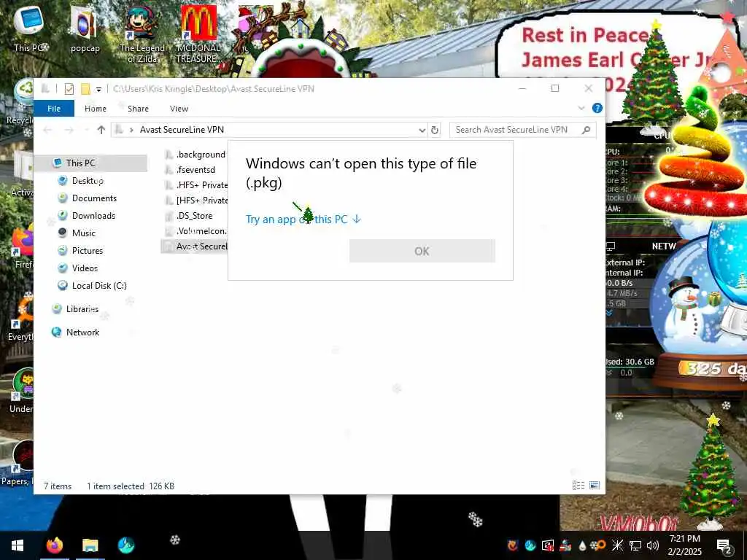Open the blue mountain taskbar app
Viewport: 747px width, 560px height.
(125, 545)
